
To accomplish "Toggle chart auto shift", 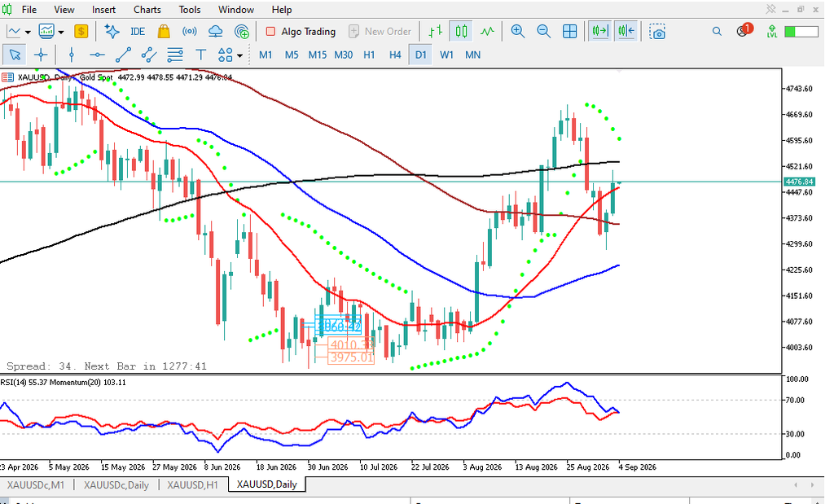I will click(x=626, y=32).
